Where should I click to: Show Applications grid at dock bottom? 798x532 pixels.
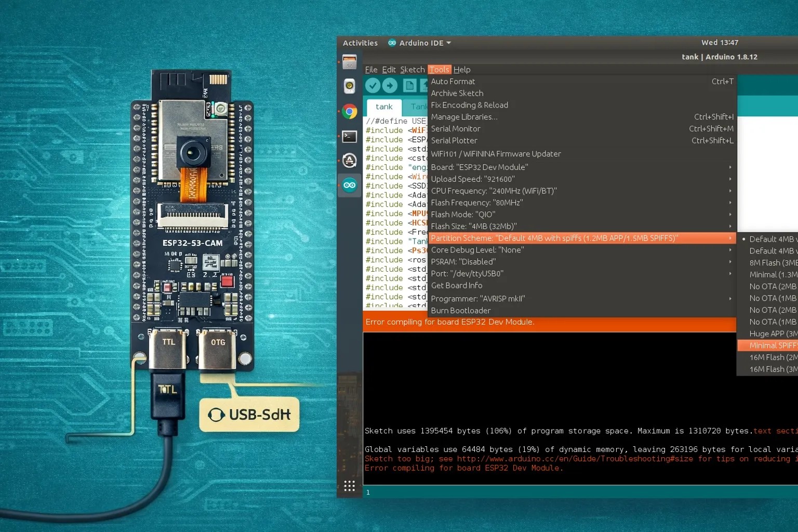(x=350, y=486)
